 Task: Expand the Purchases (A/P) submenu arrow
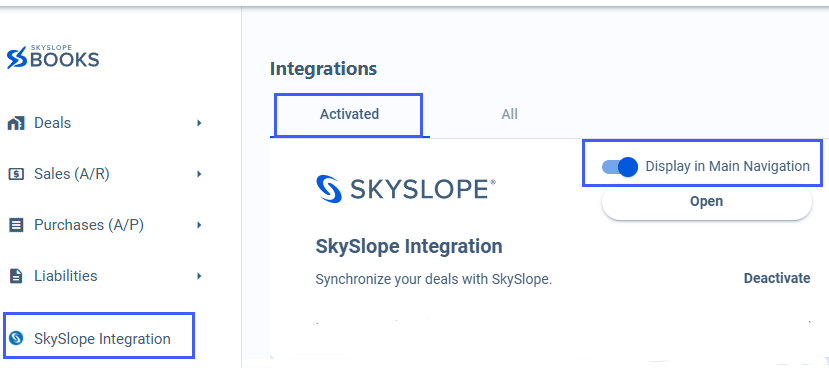click(x=199, y=225)
